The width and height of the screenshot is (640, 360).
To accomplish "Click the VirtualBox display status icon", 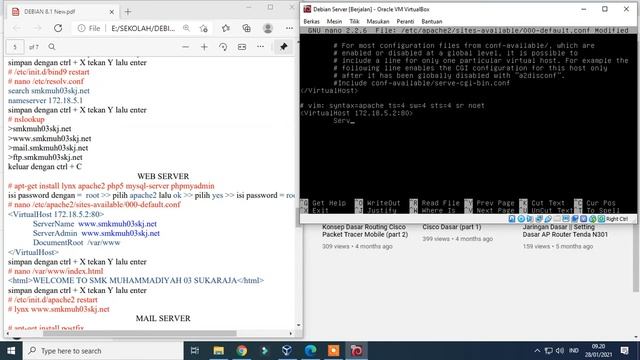I will (566, 219).
